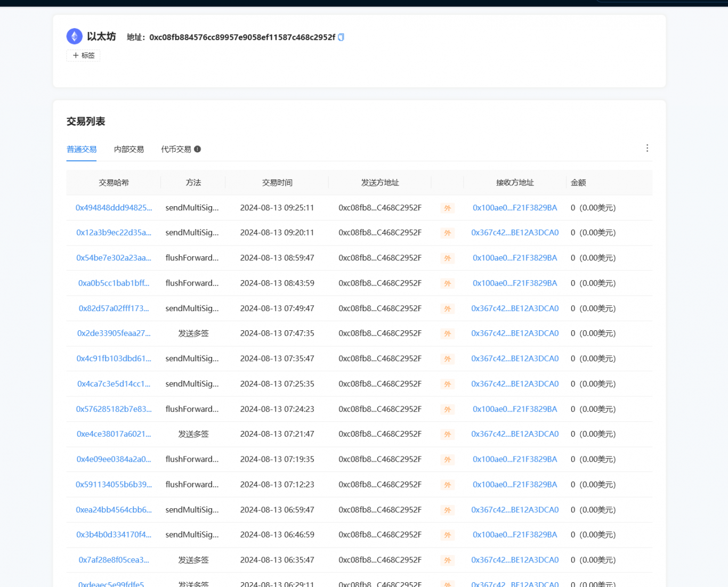This screenshot has height=587, width=728.
Task: Click the 外 badge in 06:59:47 row
Action: point(448,510)
